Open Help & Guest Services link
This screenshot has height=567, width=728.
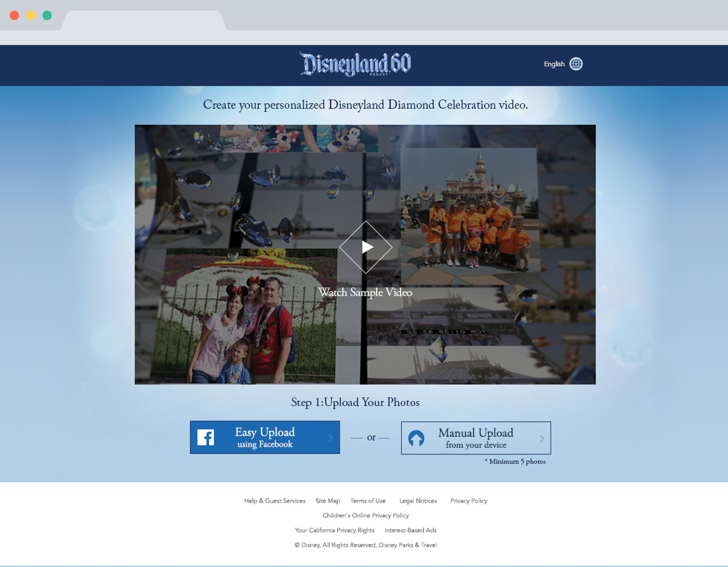275,500
